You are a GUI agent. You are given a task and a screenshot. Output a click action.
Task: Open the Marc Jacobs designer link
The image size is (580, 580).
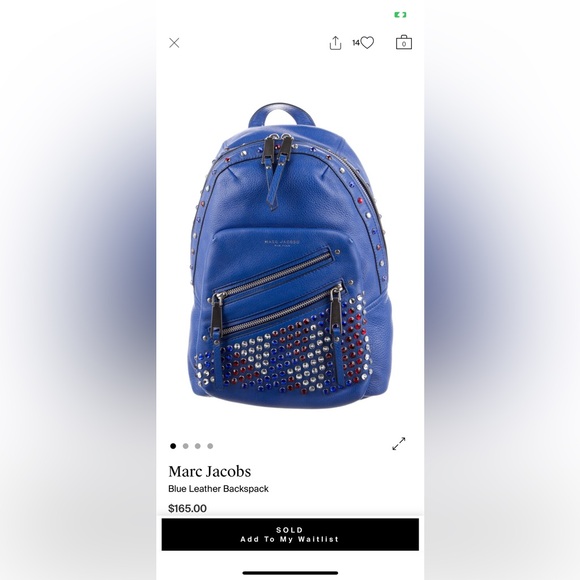click(x=209, y=471)
